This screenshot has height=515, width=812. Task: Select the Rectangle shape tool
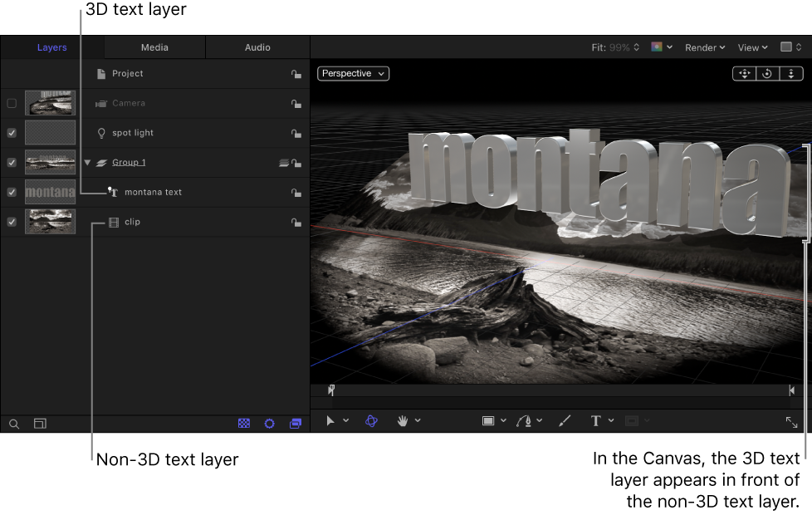(490, 421)
